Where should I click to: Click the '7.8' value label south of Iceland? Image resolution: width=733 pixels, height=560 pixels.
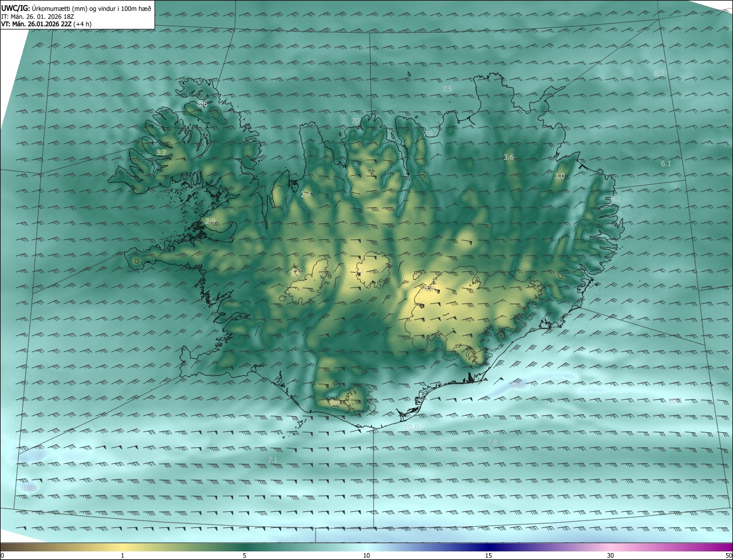click(x=492, y=442)
